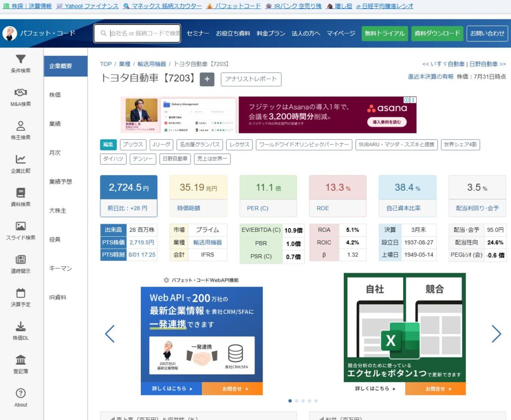
Task: Click the Excel banner お問合せ button
Action: coord(435,389)
